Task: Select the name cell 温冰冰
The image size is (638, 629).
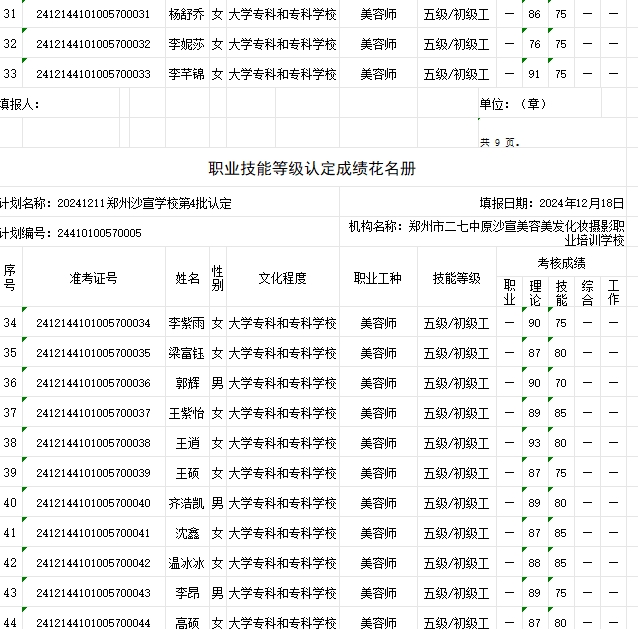Action: click(186, 563)
